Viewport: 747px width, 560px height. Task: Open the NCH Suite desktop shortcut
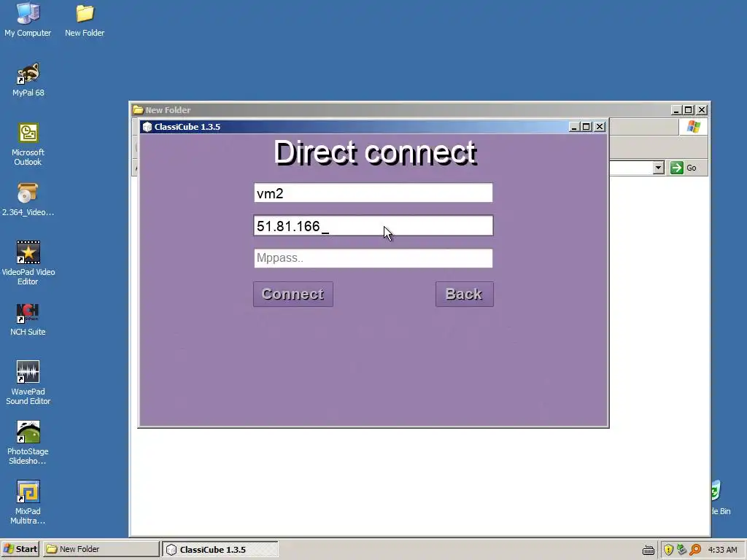[28, 319]
